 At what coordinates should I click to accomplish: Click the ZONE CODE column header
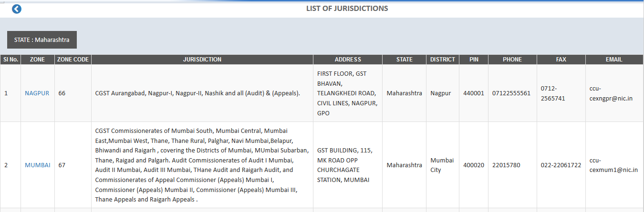[73, 60]
